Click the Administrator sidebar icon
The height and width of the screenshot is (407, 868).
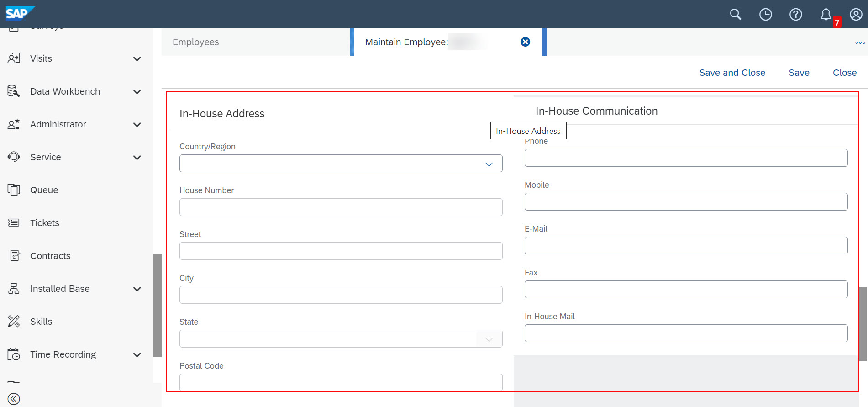14,124
